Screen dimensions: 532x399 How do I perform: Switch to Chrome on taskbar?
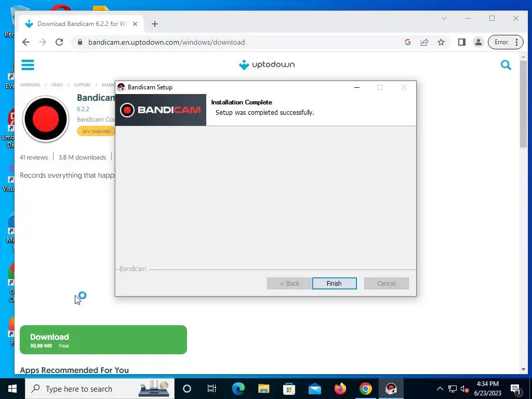[x=365, y=389]
